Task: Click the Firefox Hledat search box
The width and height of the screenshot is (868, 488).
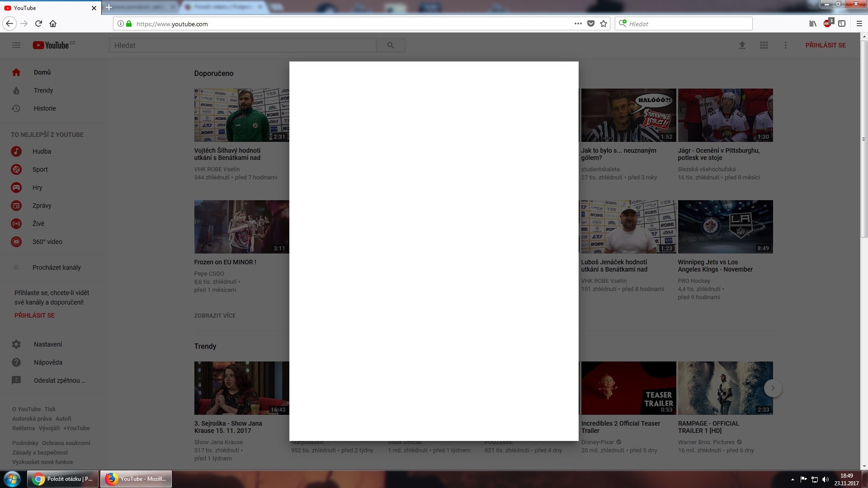Action: pos(684,24)
